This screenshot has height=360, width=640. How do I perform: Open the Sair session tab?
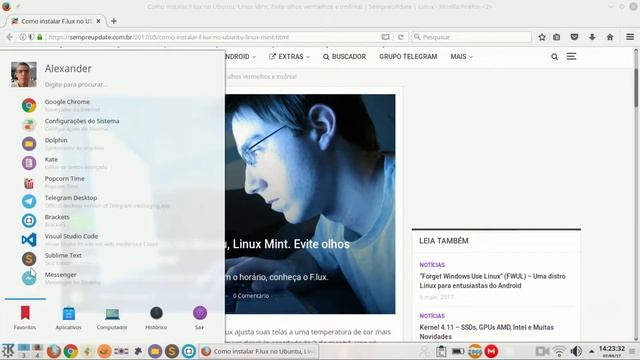click(x=200, y=317)
